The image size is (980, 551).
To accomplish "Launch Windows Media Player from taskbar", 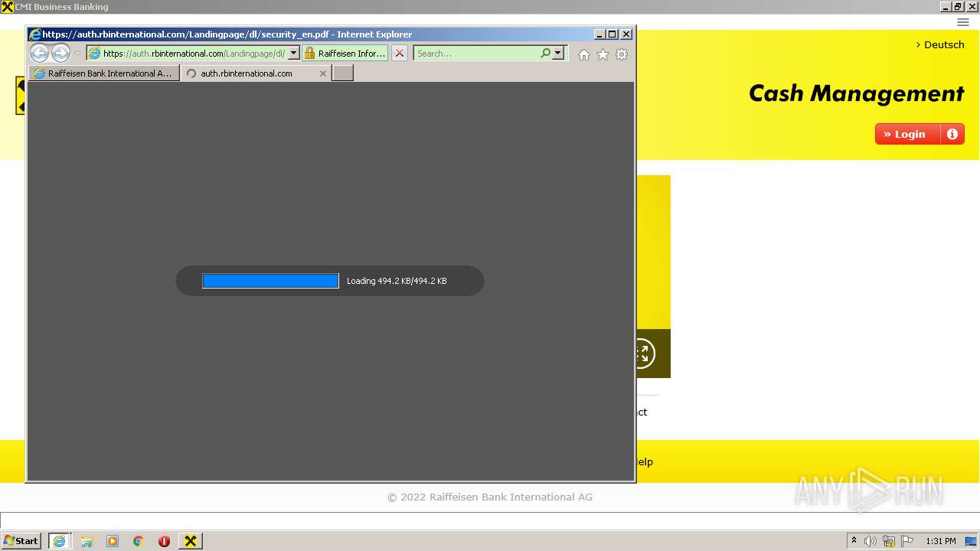I will [113, 541].
